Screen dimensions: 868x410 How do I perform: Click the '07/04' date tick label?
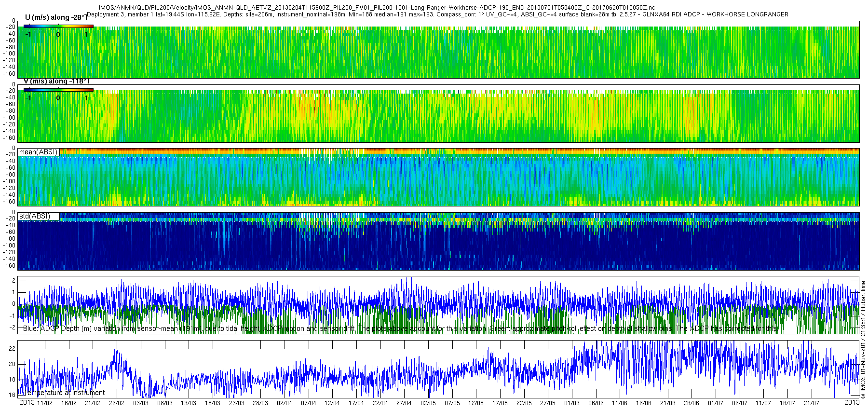click(308, 403)
